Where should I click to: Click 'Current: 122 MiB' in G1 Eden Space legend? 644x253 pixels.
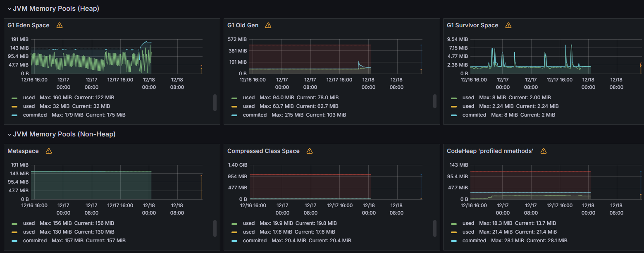pos(94,98)
